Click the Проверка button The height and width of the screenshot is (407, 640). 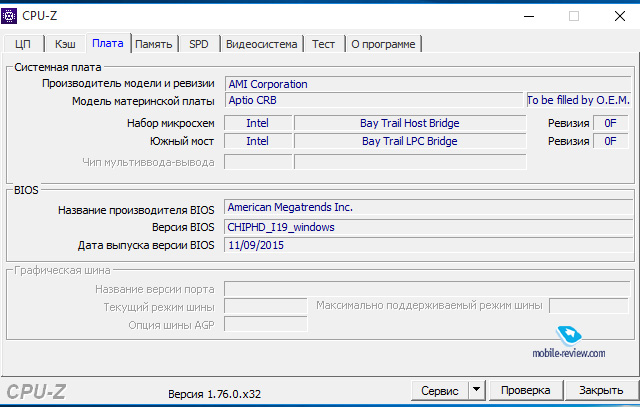526,390
